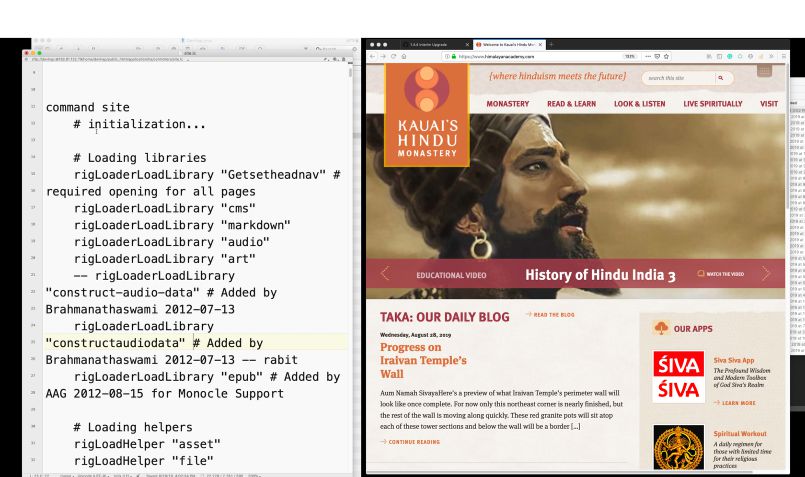Screen dimensions: 805x477
Task: Open the Look & Listen menu
Action: point(639,104)
